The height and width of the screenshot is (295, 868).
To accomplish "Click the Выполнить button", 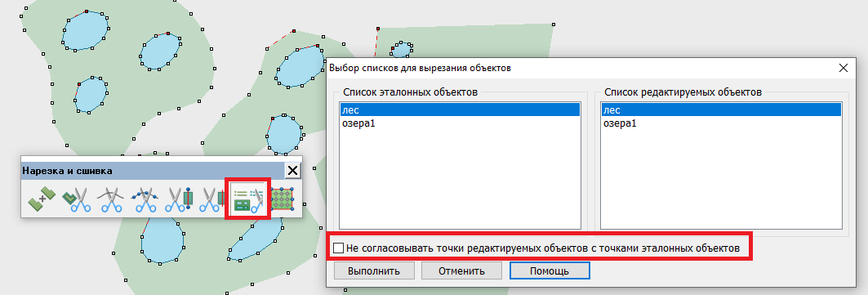I will click(374, 271).
